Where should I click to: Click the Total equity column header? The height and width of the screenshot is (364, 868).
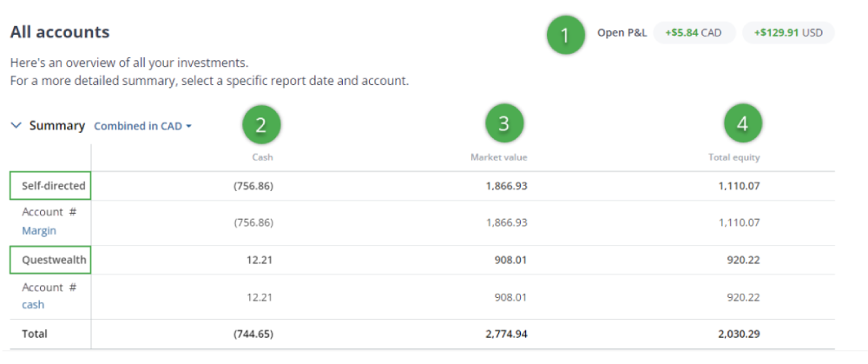(x=734, y=157)
